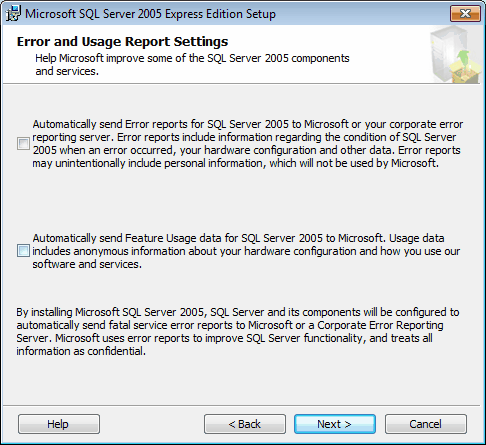
Task: Go to previous step with Back button
Action: click(x=245, y=424)
